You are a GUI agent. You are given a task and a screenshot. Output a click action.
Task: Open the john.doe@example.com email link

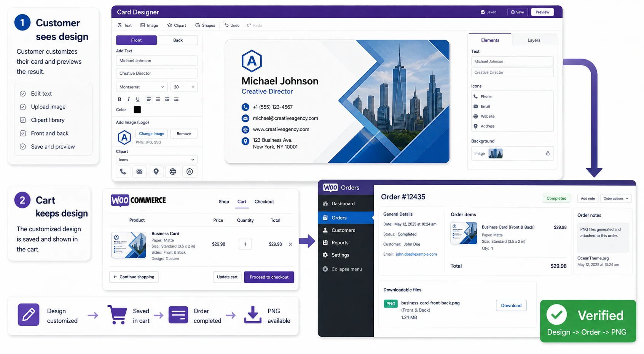416,254
